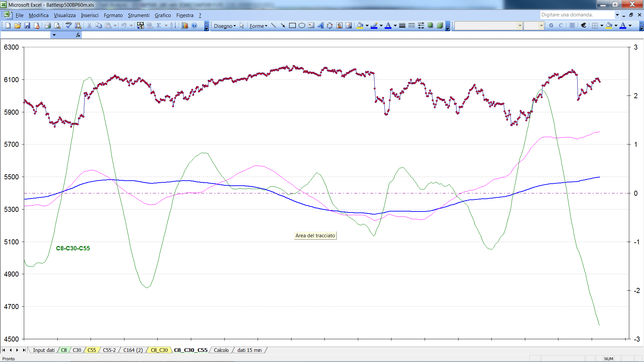
Task: Switch to the C8_C30 sheet tab
Action: [x=159, y=350]
